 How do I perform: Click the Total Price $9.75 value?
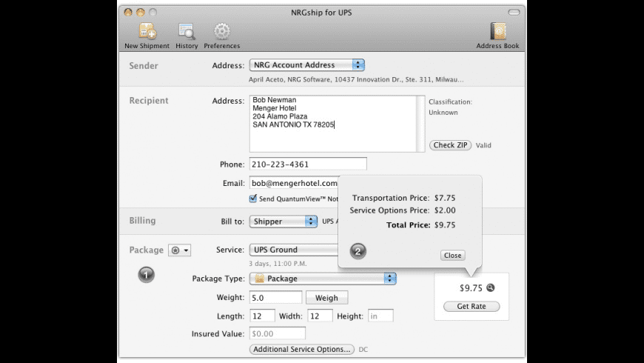445,225
